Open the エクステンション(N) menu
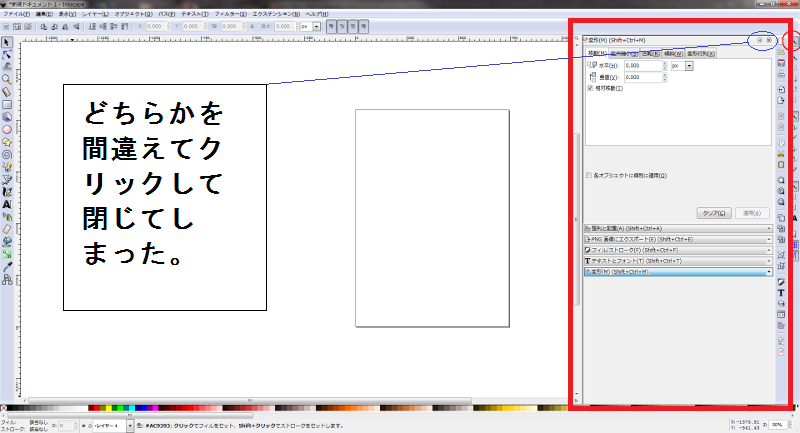Image resolution: width=800 pixels, height=433 pixels. pos(276,14)
